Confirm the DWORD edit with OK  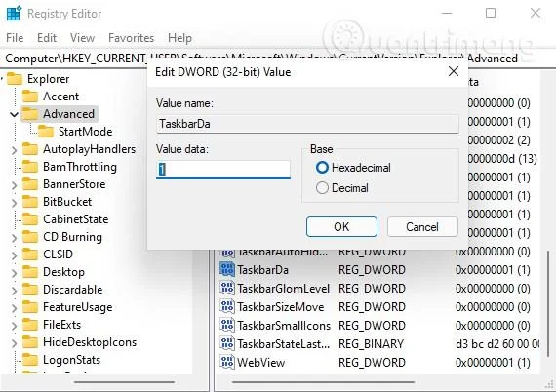(x=341, y=227)
